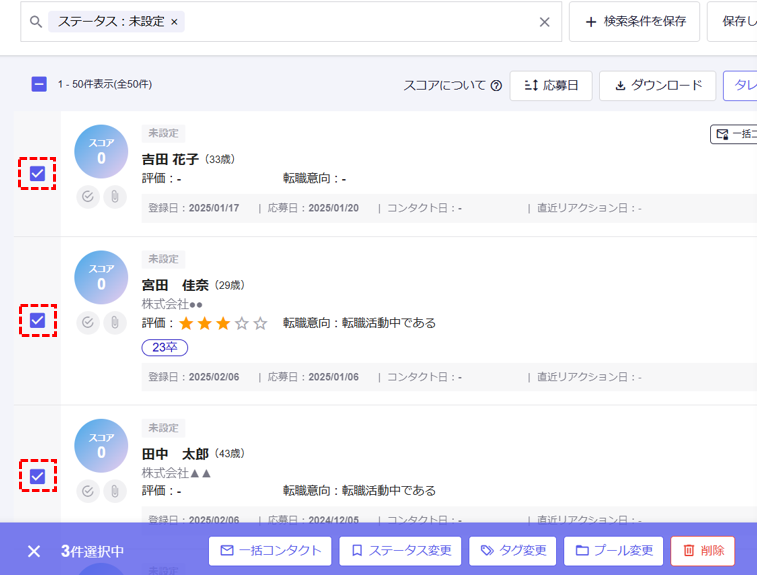Viewport: 757px width, 577px height.
Task: Open タグ変更 in the bulk action bar
Action: tap(513, 551)
